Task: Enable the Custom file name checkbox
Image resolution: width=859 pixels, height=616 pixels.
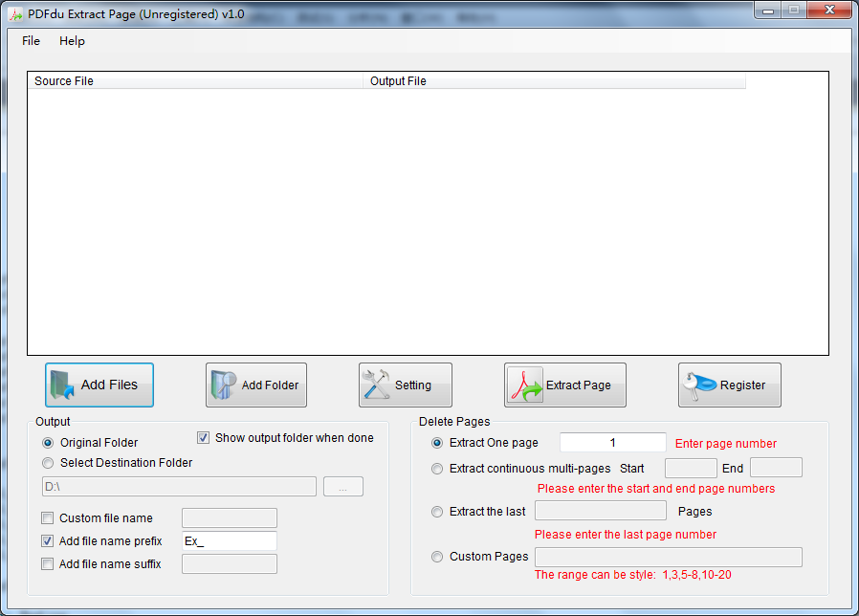Action: 48,517
